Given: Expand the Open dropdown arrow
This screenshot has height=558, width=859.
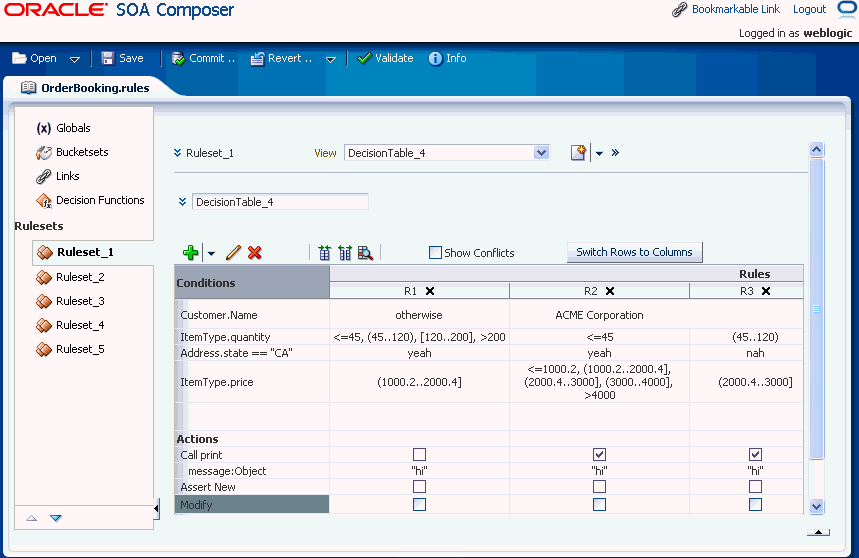Looking at the screenshot, I should (75, 59).
